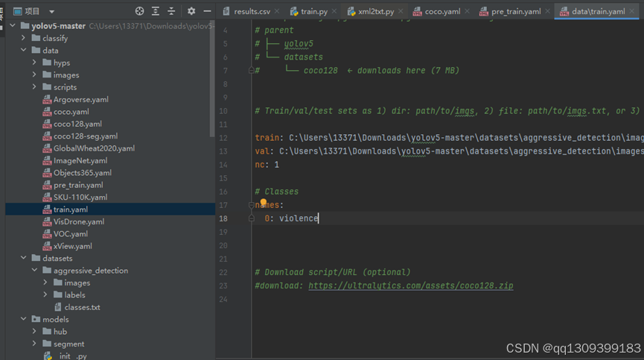The image size is (644, 360).
Task: Close the pre_train.yaml tab
Action: 547,11
